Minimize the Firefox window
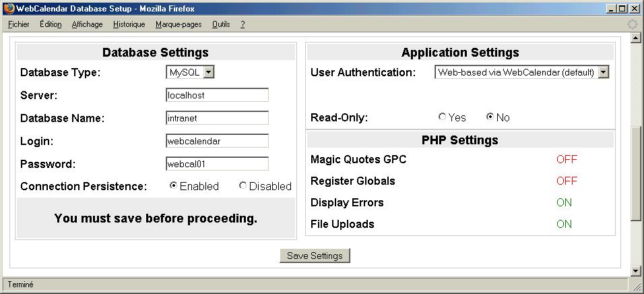Screen dimensions: 644x294 pos(612,8)
